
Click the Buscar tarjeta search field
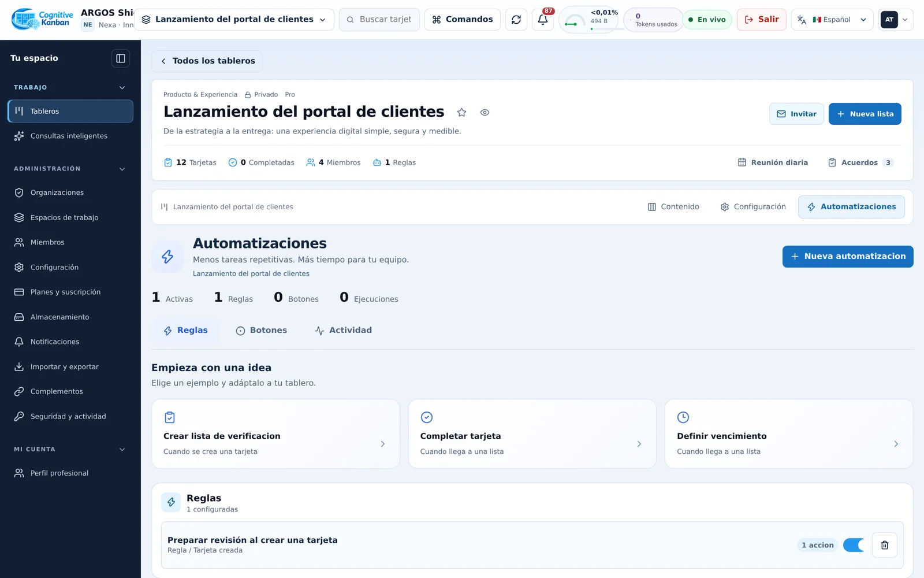pyautogui.click(x=379, y=20)
